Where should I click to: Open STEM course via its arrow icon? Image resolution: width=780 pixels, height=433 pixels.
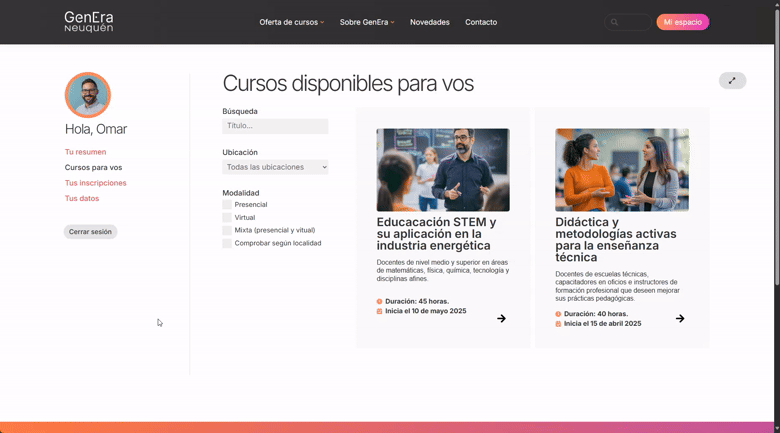point(501,319)
